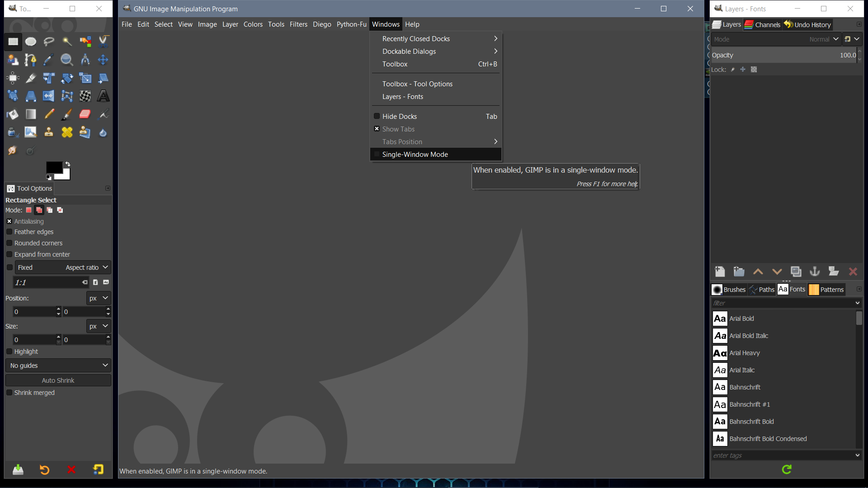Click the anchor layer icon

coord(815,272)
